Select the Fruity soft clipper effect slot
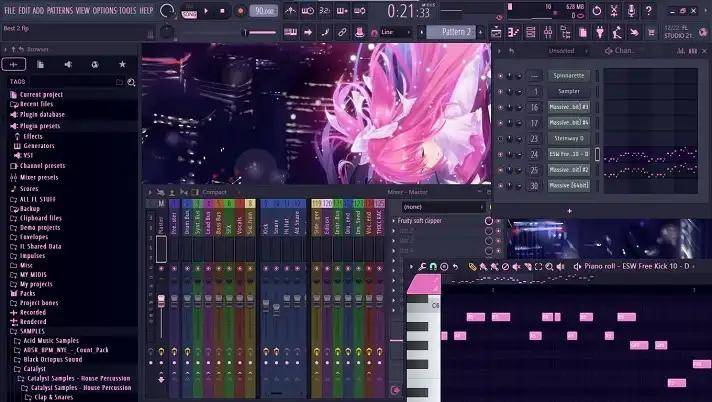This screenshot has width=712, height=402. tap(432, 220)
